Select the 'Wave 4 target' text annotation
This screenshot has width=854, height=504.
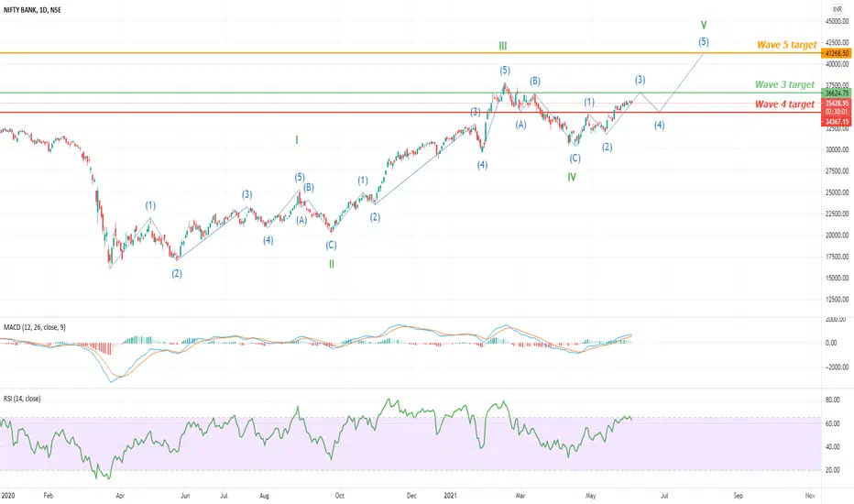pyautogui.click(x=784, y=104)
